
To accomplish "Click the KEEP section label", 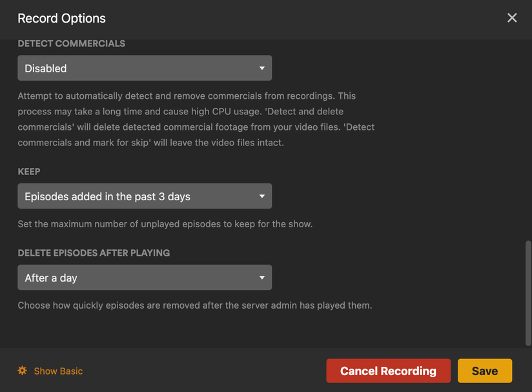I will click(29, 172).
